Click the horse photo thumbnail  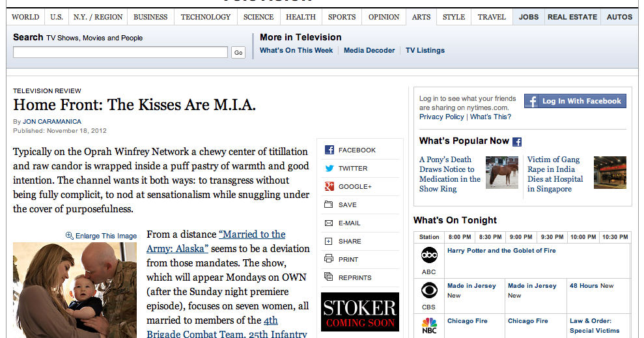[x=502, y=173]
